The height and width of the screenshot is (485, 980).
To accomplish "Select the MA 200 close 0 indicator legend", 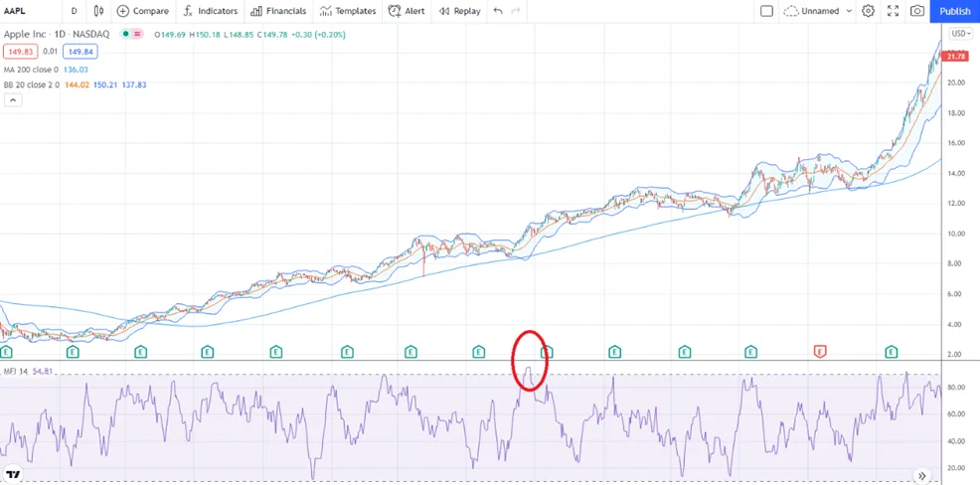I will pyautogui.click(x=31, y=70).
